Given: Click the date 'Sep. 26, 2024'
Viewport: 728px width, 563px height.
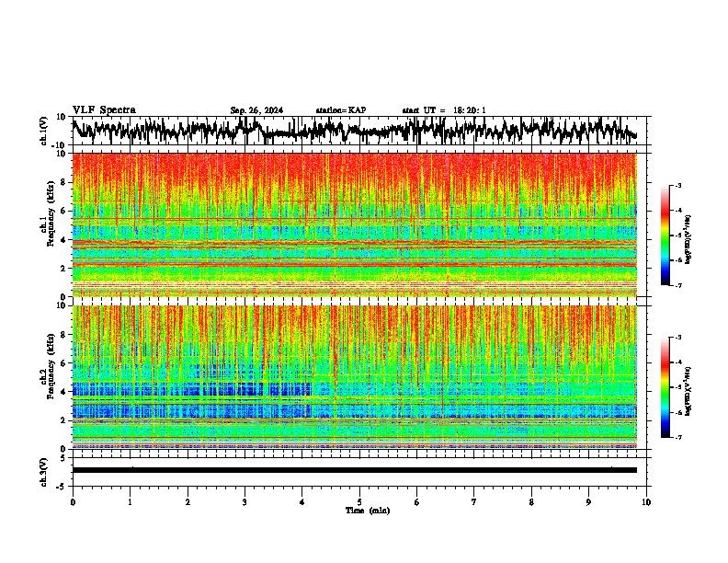Looking at the screenshot, I should coord(256,110).
